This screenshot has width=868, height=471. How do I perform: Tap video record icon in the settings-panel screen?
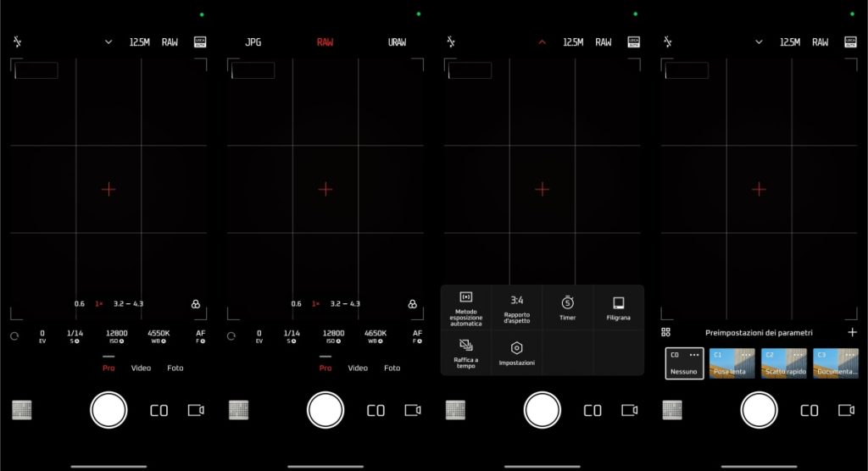630,410
